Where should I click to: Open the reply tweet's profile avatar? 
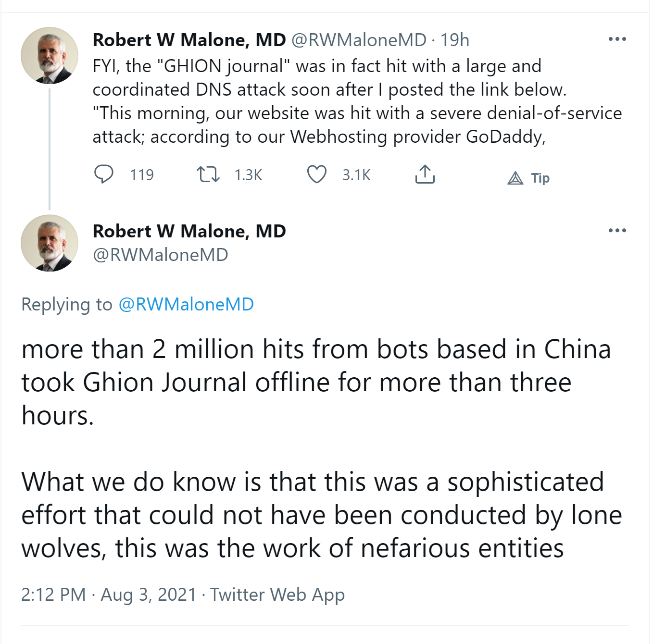(x=49, y=243)
